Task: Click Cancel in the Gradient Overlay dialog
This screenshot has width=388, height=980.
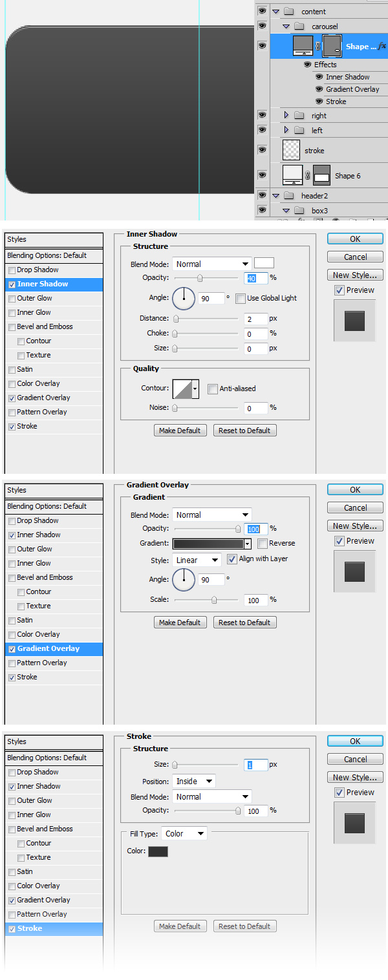Action: pos(355,507)
